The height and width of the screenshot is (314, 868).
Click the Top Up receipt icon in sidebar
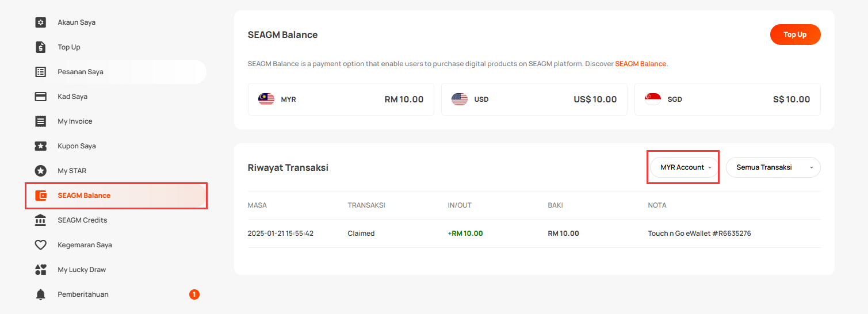(x=40, y=47)
